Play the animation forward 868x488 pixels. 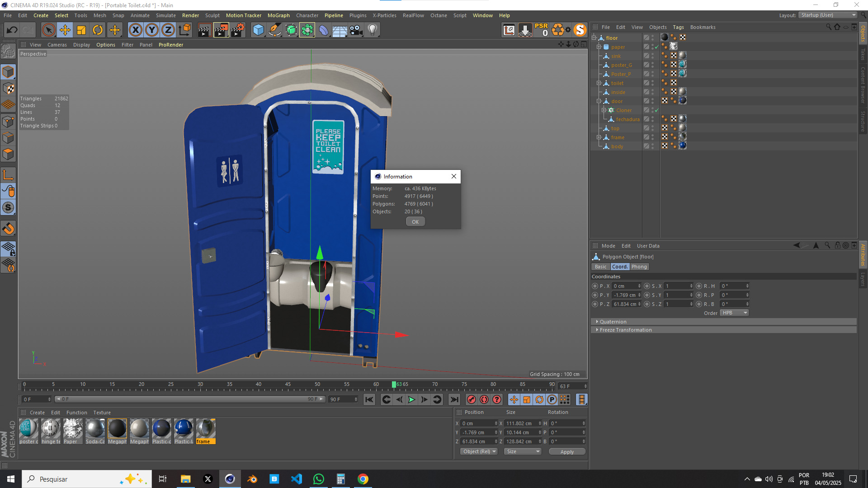coord(411,399)
